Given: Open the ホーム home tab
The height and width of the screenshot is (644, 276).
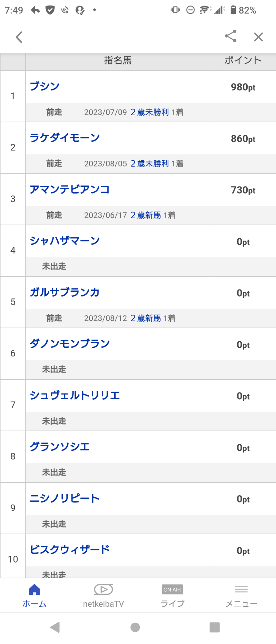Looking at the screenshot, I should click(34, 596).
